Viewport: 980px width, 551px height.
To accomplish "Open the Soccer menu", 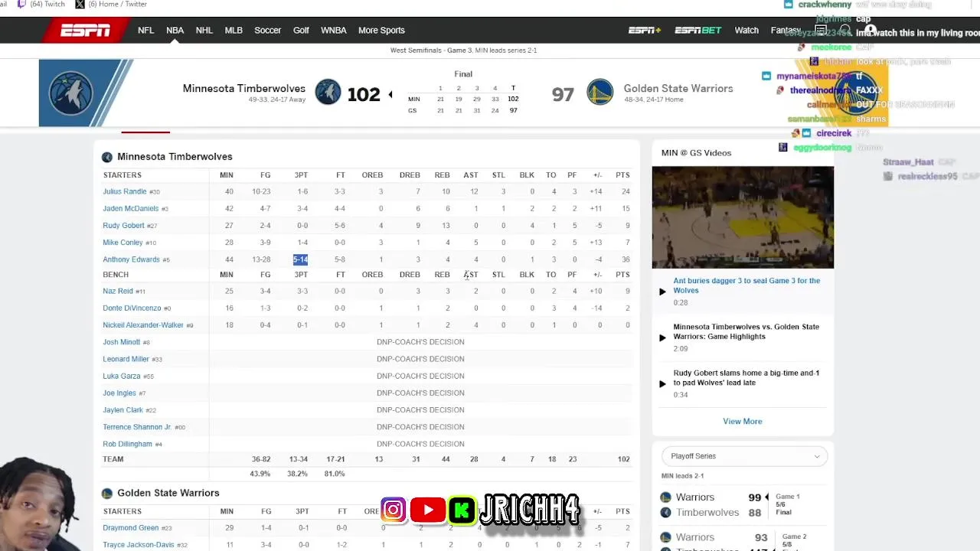I will [x=268, y=31].
